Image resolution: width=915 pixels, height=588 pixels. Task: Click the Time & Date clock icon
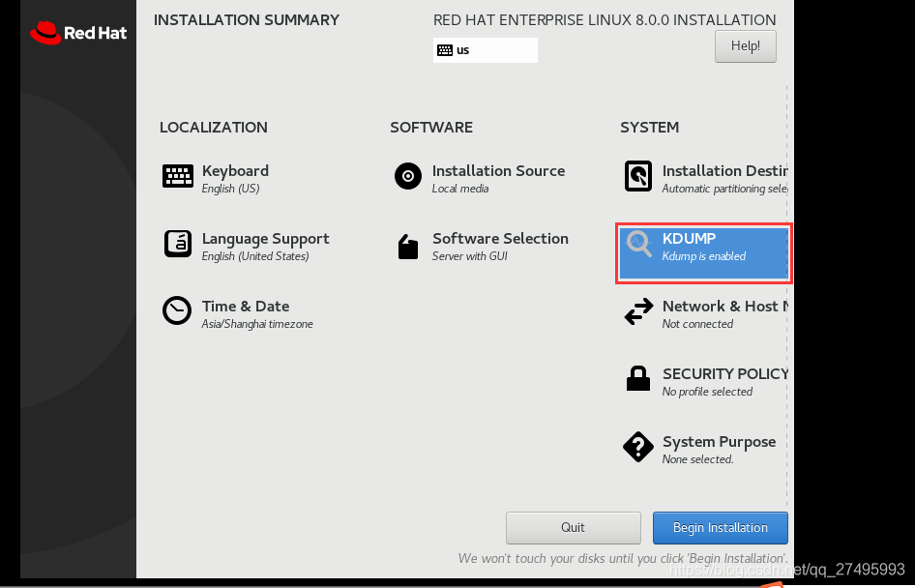pyautogui.click(x=176, y=310)
